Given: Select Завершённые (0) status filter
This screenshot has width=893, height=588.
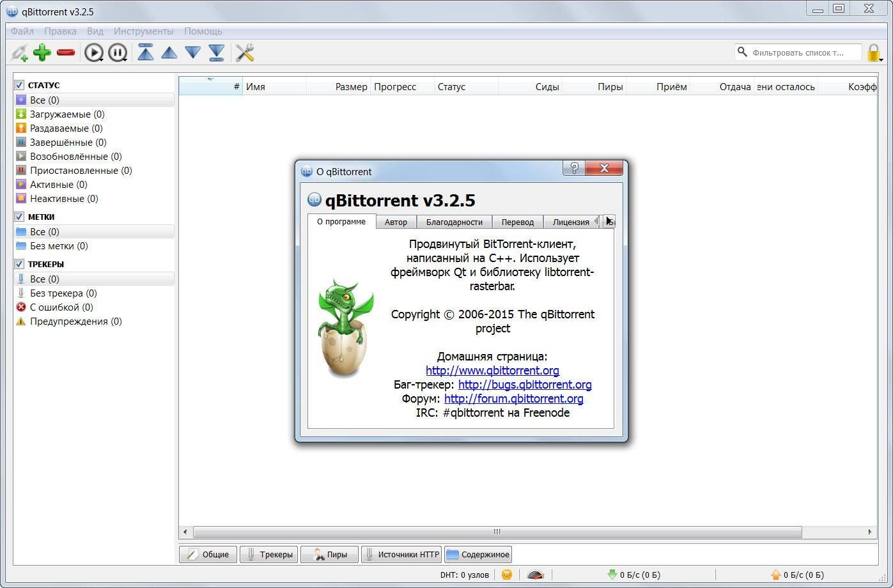Looking at the screenshot, I should pyautogui.click(x=94, y=143).
